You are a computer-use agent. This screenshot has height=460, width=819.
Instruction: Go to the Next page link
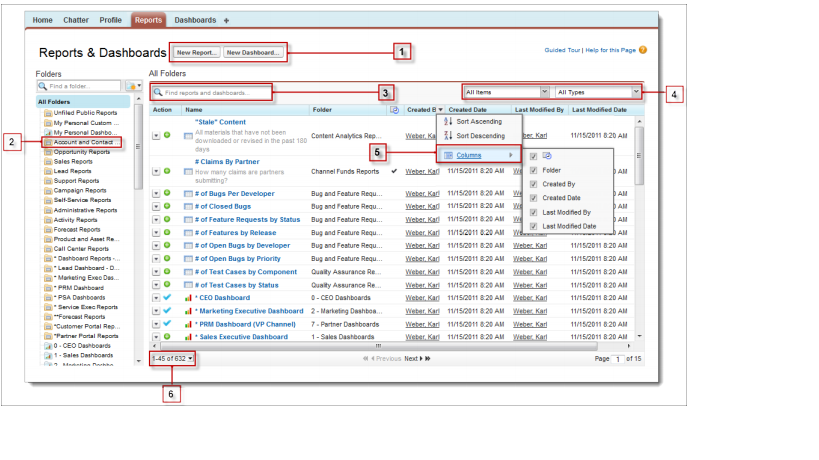pyautogui.click(x=413, y=359)
